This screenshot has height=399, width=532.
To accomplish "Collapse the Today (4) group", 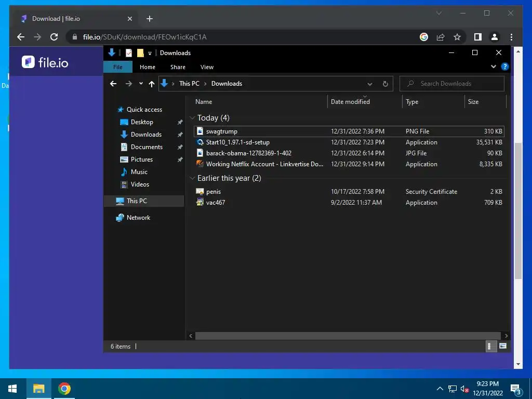I will (192, 118).
